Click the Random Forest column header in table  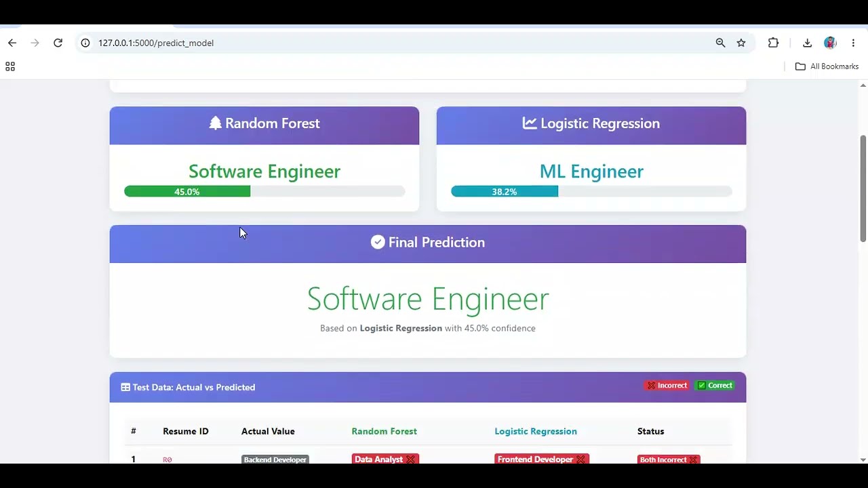[x=384, y=431]
